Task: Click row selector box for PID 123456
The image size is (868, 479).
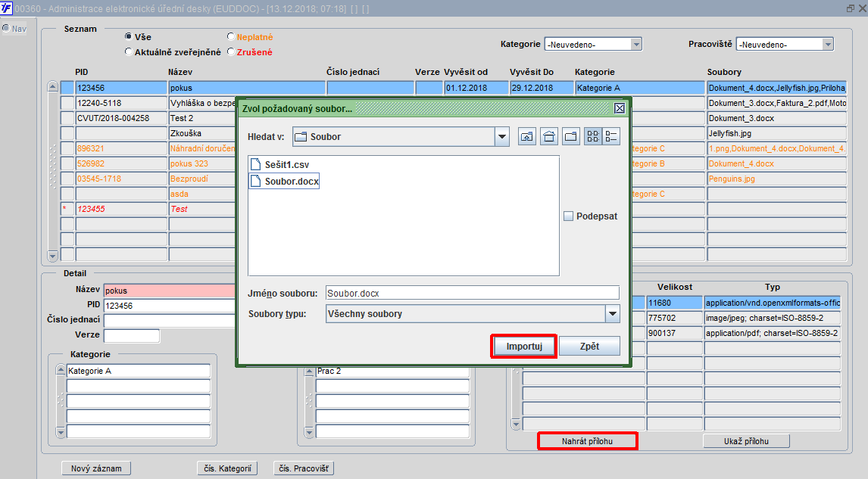Action: (67, 87)
